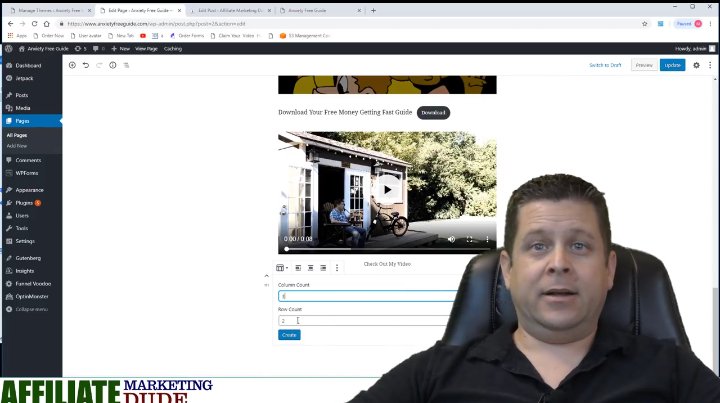
Task: Open the Appearance sidebar menu
Action: [x=29, y=190]
